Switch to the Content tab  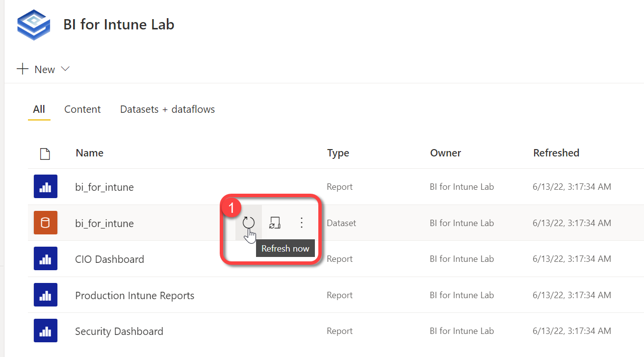click(x=82, y=109)
